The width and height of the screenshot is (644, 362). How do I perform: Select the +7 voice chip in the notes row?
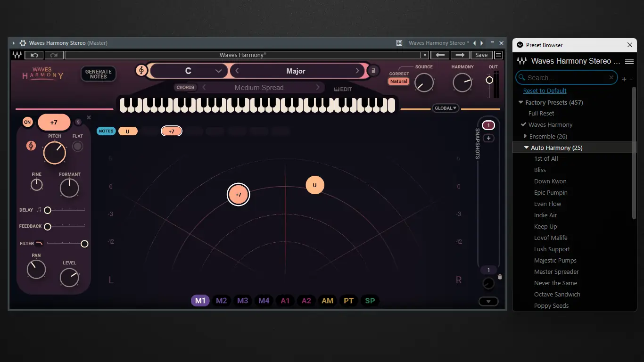click(172, 131)
